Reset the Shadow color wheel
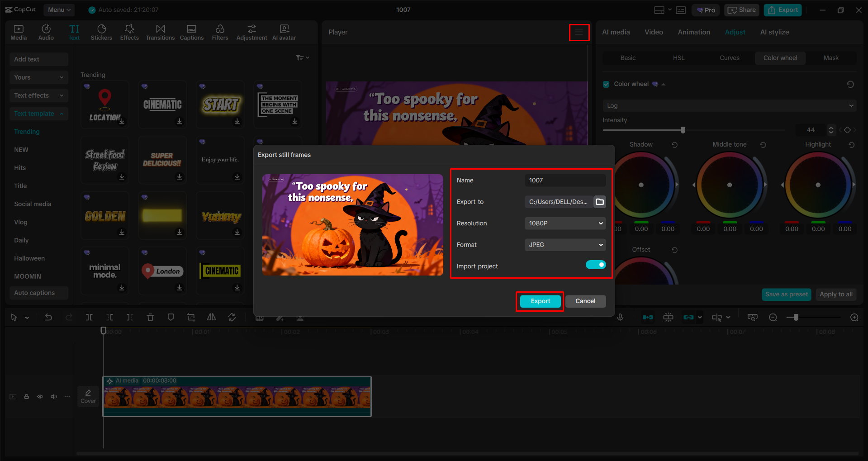This screenshot has height=461, width=868. [x=674, y=145]
